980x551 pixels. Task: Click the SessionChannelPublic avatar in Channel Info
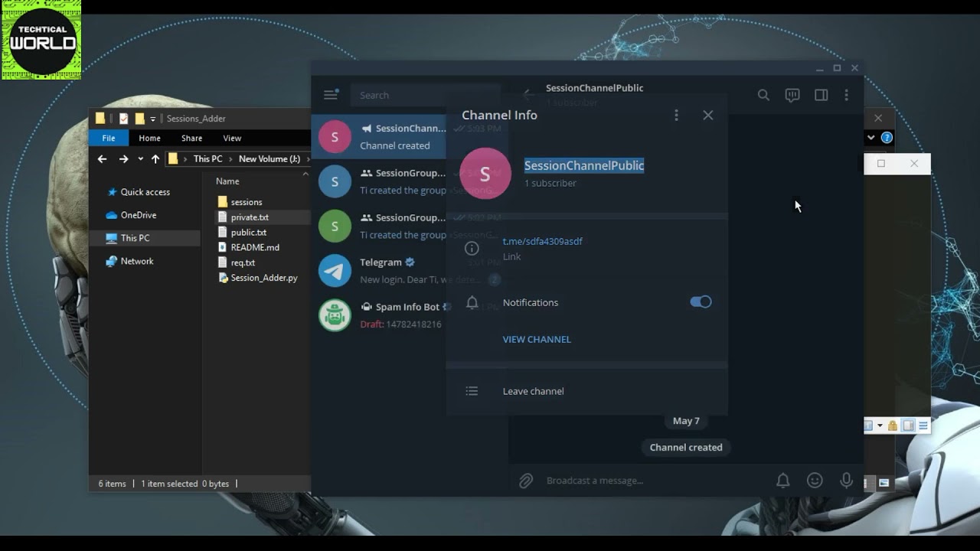pyautogui.click(x=485, y=174)
